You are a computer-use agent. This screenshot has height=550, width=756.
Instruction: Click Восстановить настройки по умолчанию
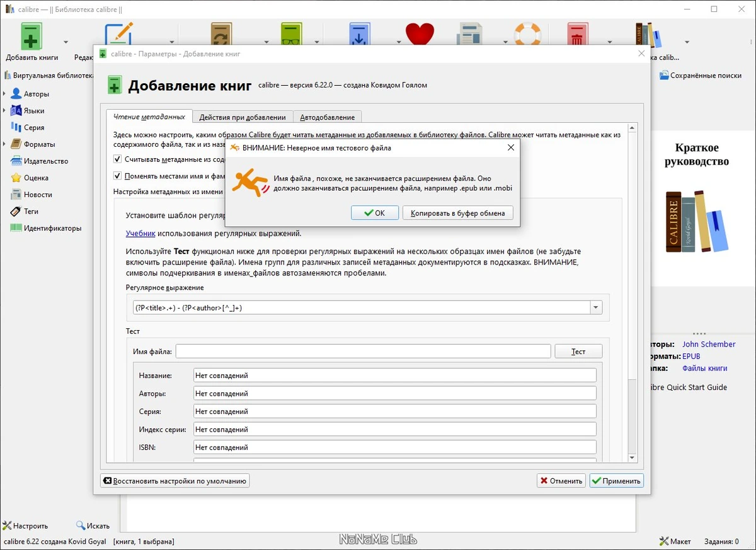pyautogui.click(x=175, y=481)
